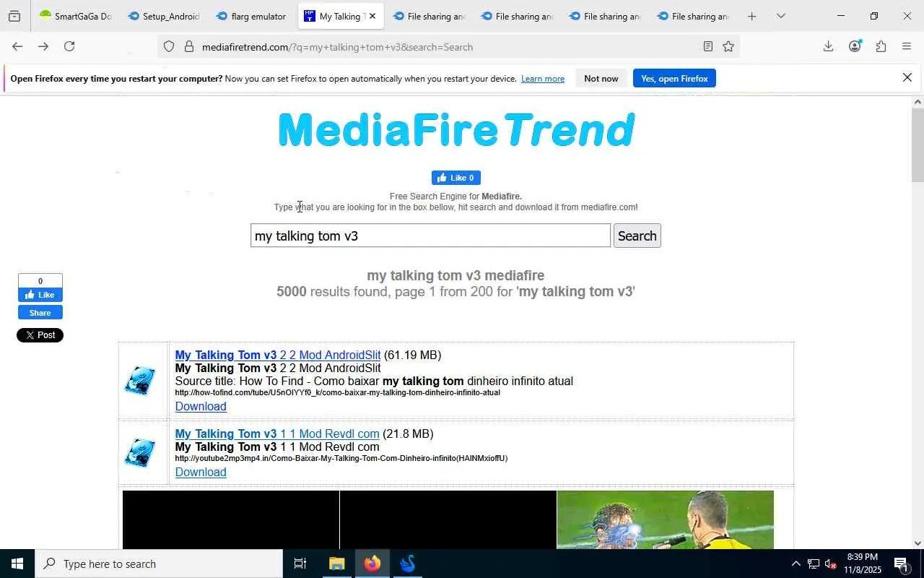Click the address bar URL
The width and height of the screenshot is (924, 578).
coord(337,47)
